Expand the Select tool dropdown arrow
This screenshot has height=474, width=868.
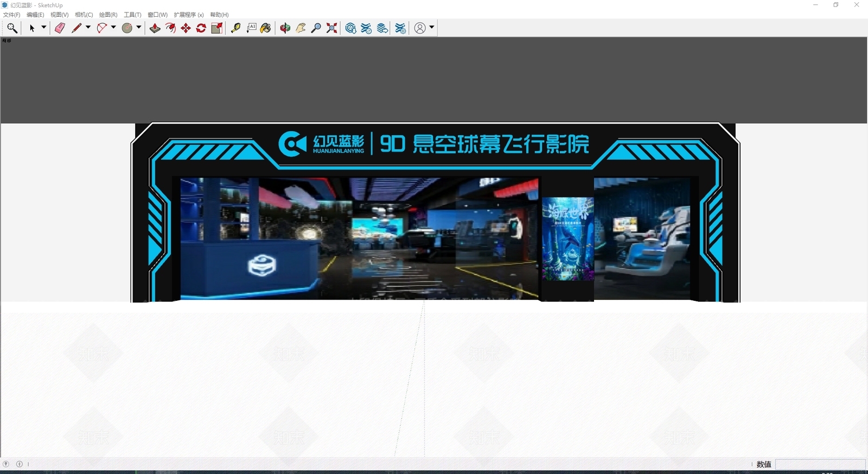[x=44, y=28]
